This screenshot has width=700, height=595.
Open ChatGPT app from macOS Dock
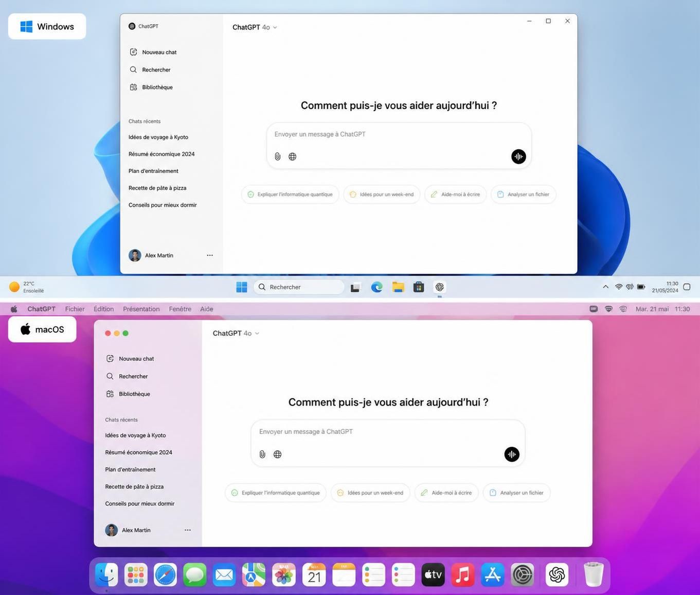pyautogui.click(x=557, y=575)
